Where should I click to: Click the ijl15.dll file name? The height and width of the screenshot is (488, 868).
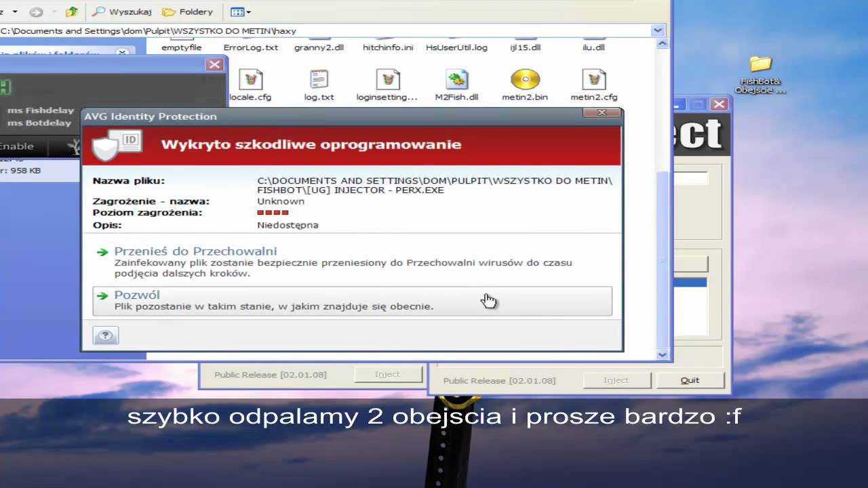[526, 47]
